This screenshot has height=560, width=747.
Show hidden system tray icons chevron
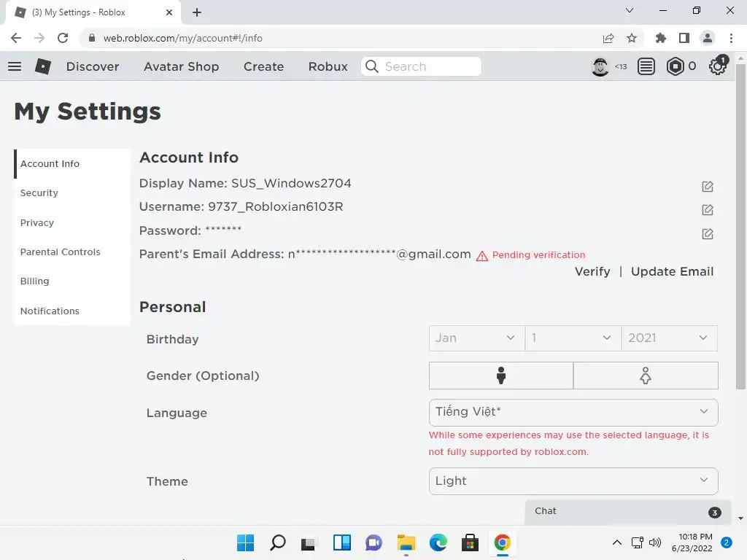tap(617, 542)
